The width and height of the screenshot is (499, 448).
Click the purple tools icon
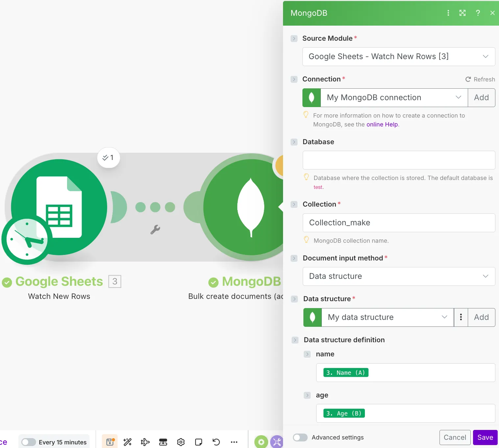click(277, 442)
